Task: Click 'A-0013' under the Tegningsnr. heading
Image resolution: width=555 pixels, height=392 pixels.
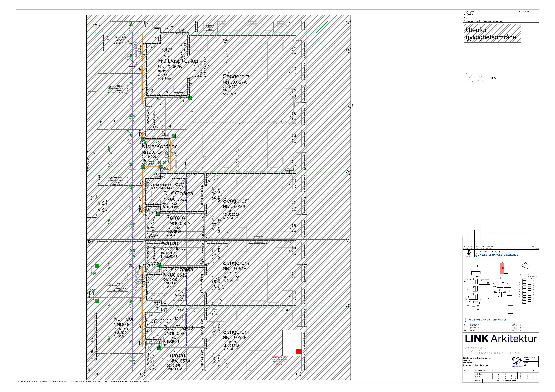Action: point(468,14)
